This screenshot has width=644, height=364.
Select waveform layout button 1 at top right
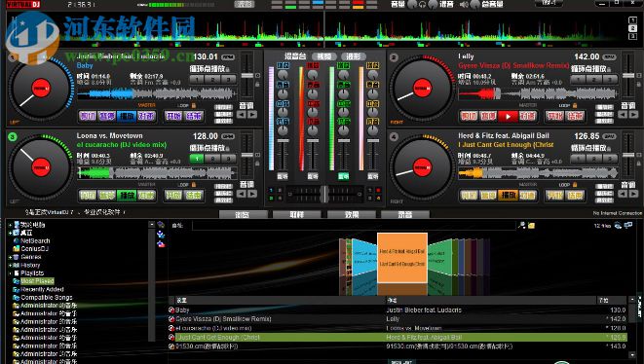(632, 20)
